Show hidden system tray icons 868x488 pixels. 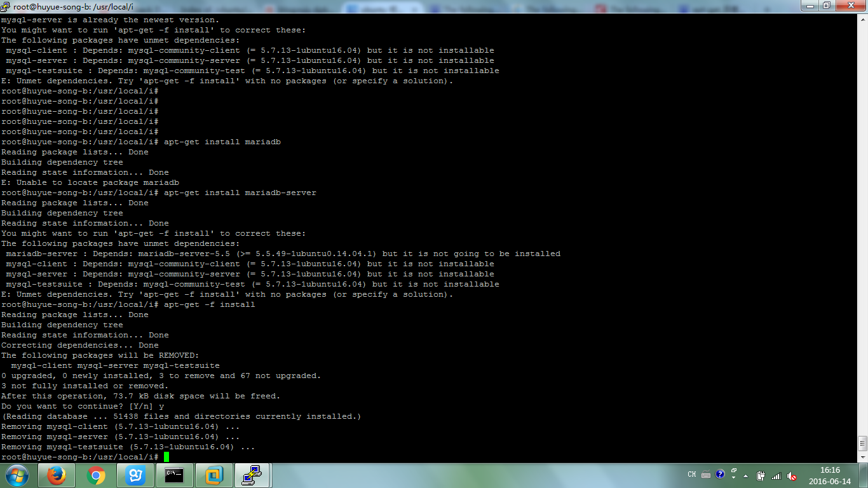click(745, 475)
